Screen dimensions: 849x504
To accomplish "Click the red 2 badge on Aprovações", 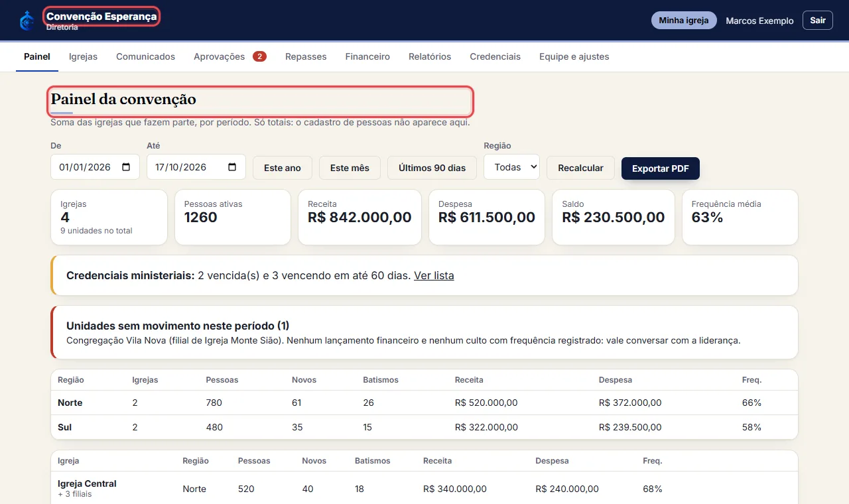I will pyautogui.click(x=259, y=56).
